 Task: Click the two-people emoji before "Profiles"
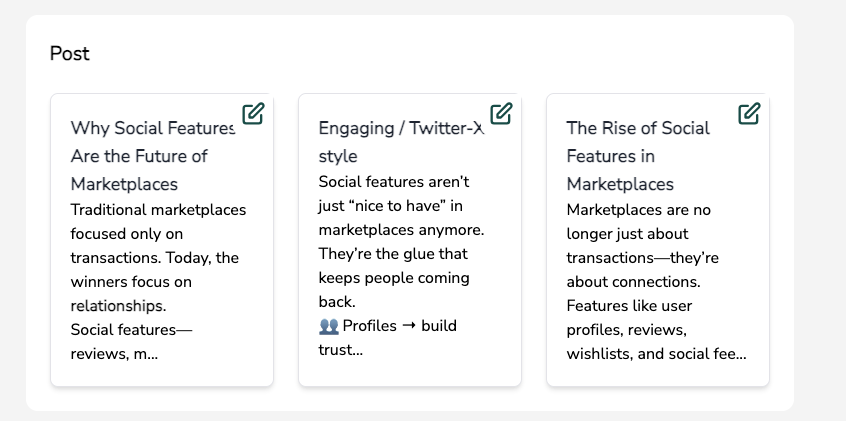[x=328, y=326]
